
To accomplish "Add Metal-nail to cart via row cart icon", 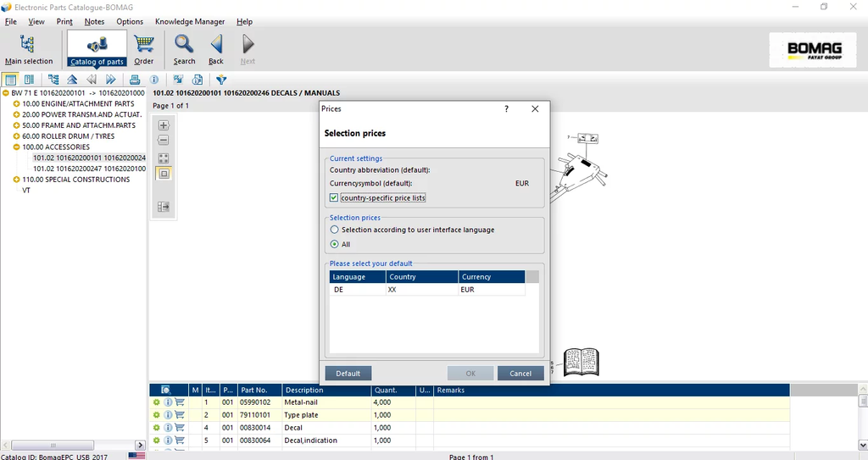I will coord(180,402).
